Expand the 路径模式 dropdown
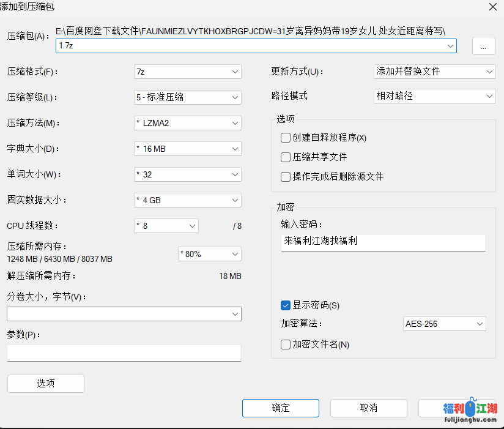Screen dimensions: 504x429 pos(434,96)
